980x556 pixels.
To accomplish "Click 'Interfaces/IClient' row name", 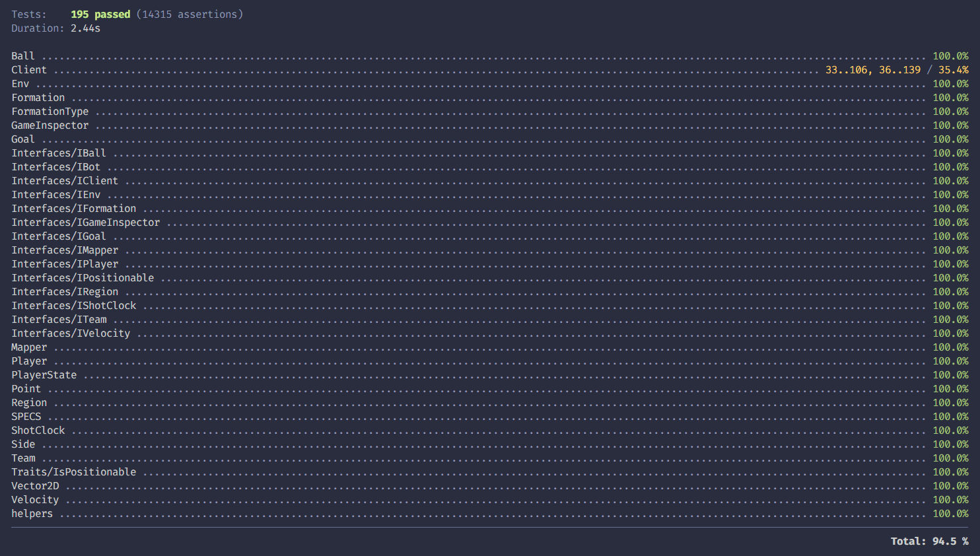I will 65,181.
